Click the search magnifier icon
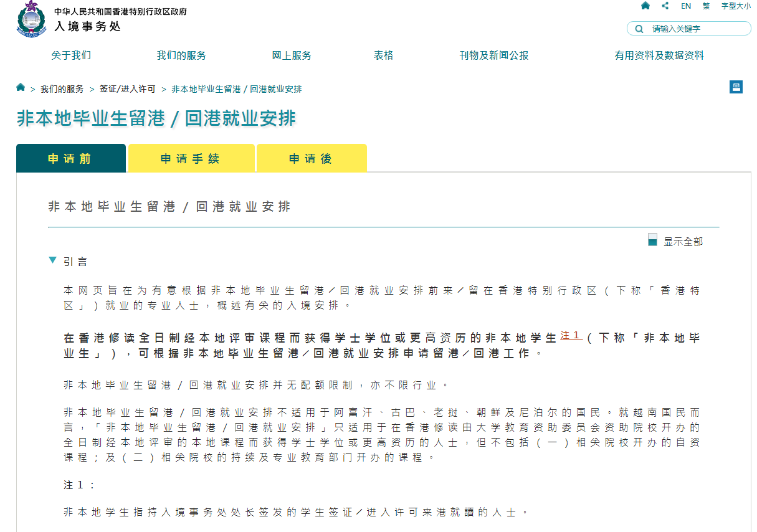The image size is (757, 532). (x=639, y=28)
